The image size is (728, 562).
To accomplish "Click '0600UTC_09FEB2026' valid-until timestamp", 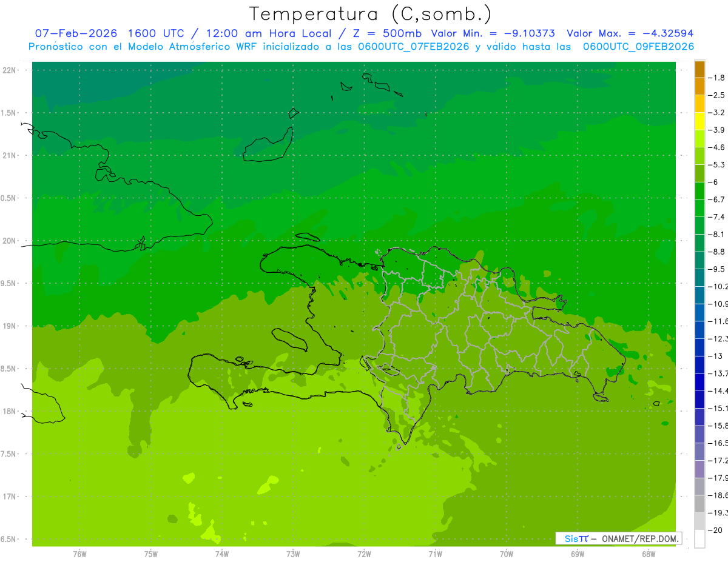I will 638,47.
